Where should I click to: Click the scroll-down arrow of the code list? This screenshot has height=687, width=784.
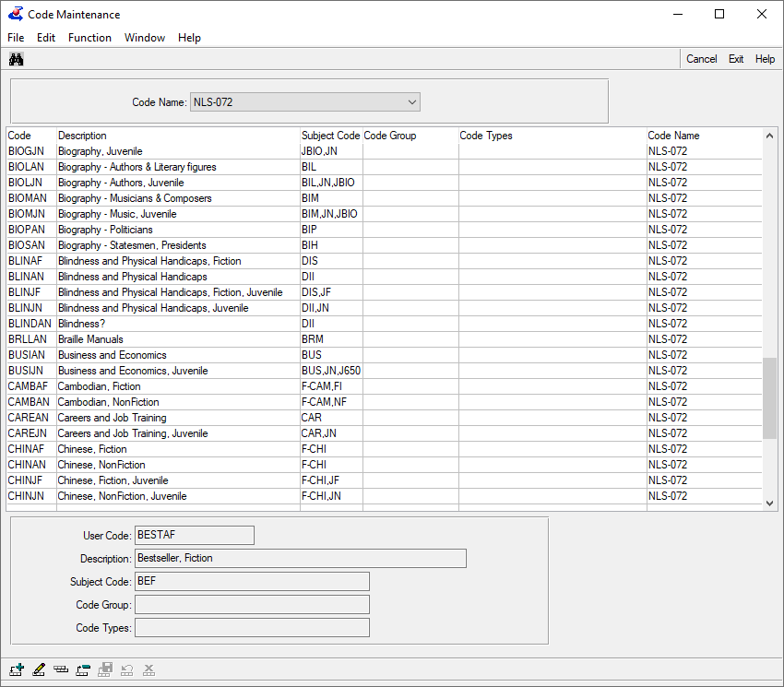(x=770, y=503)
